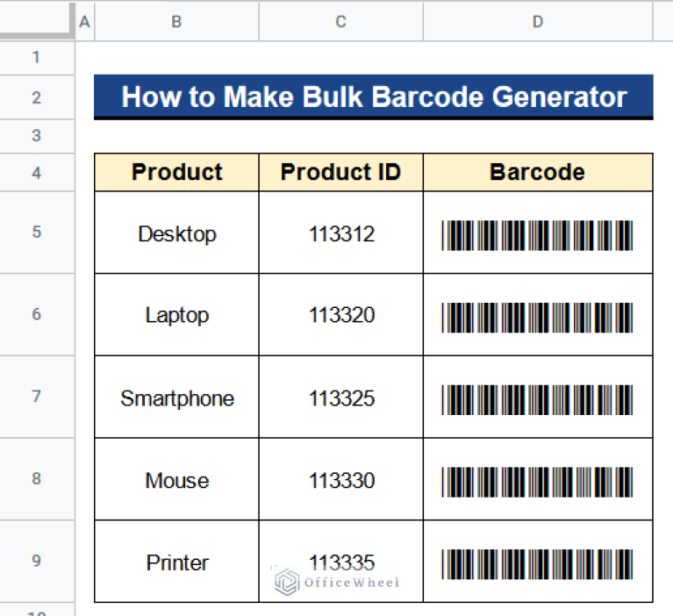
Task: Select the cell containing 113325
Action: [340, 398]
